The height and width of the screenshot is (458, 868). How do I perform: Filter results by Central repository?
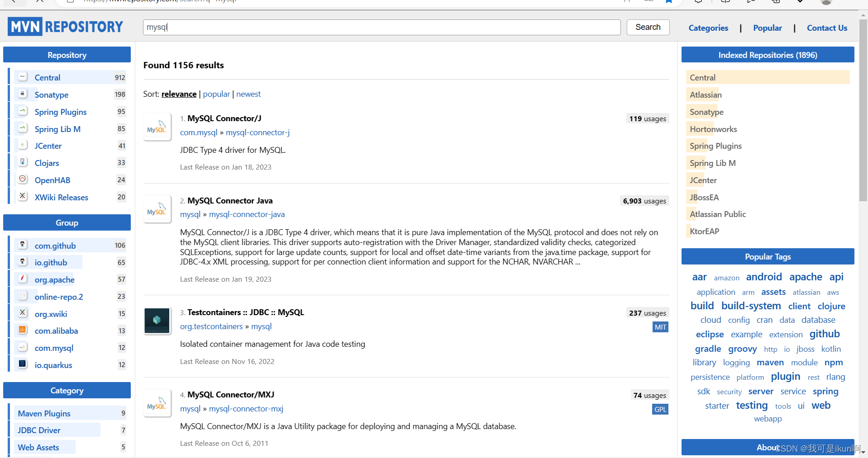tap(48, 77)
